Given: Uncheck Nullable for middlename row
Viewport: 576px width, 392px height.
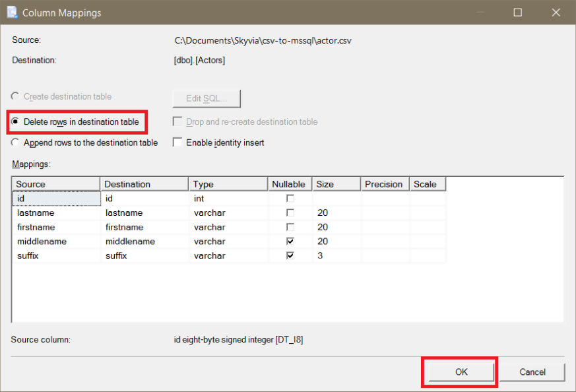Looking at the screenshot, I should click(x=289, y=241).
